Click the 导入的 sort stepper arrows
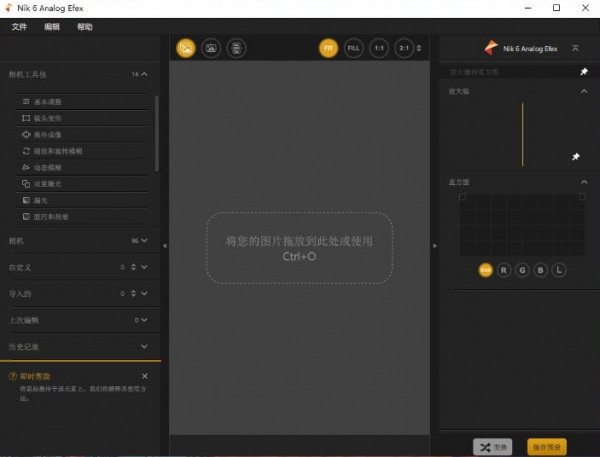The image size is (600, 457). click(x=133, y=294)
